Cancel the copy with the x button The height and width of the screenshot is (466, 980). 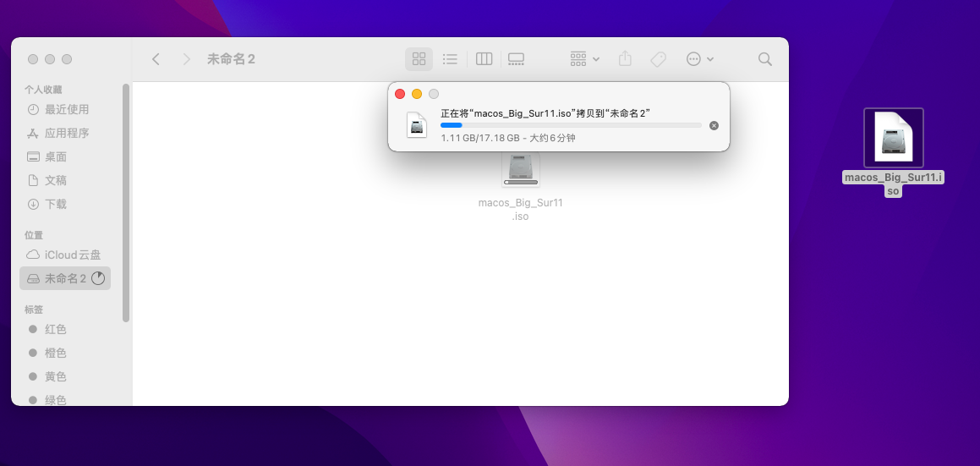tap(714, 126)
